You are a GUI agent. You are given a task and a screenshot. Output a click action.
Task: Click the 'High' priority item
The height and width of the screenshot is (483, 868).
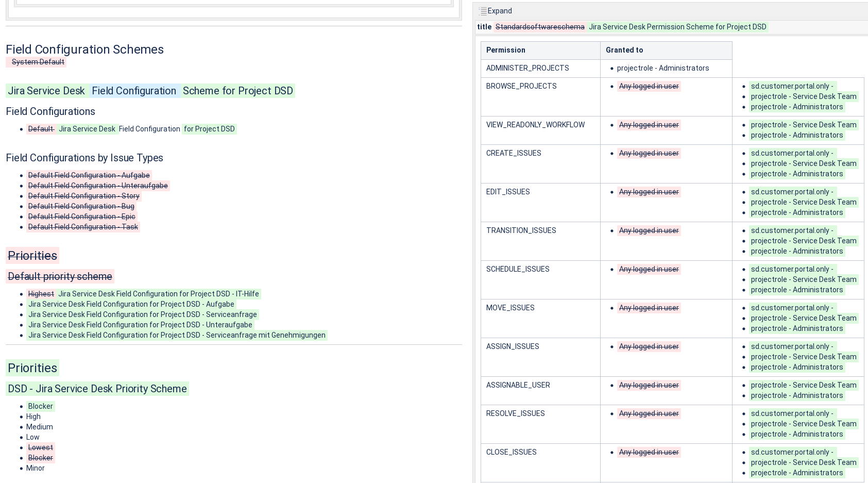click(33, 417)
